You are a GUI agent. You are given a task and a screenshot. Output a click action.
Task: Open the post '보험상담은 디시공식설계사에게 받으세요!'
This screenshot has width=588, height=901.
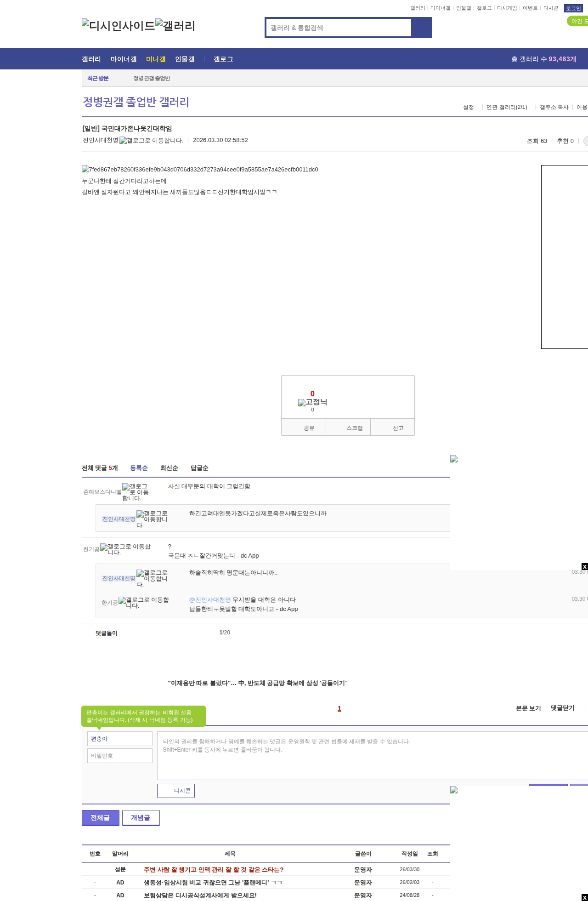(x=200, y=895)
